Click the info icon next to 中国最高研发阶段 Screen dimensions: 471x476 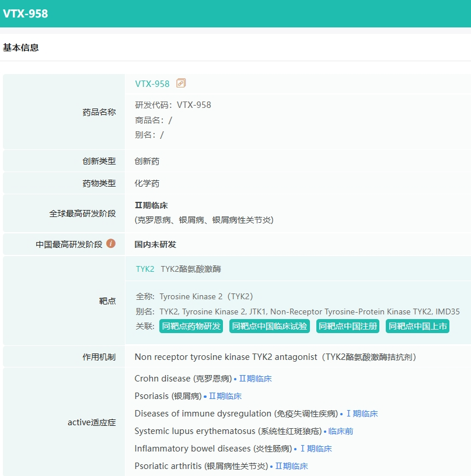[111, 244]
